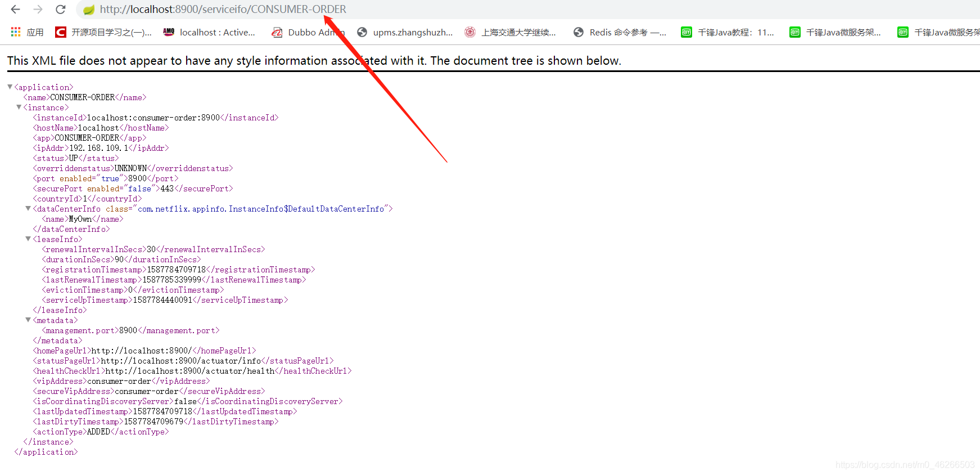This screenshot has height=475, width=980.
Task: Click the closing application tag
Action: coord(46,452)
